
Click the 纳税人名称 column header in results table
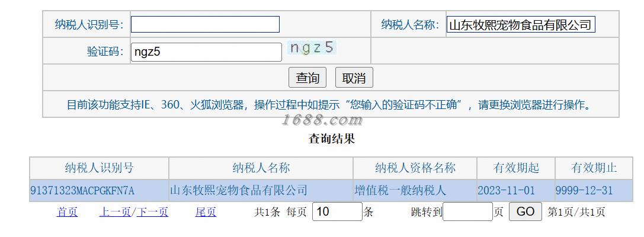tap(261, 168)
